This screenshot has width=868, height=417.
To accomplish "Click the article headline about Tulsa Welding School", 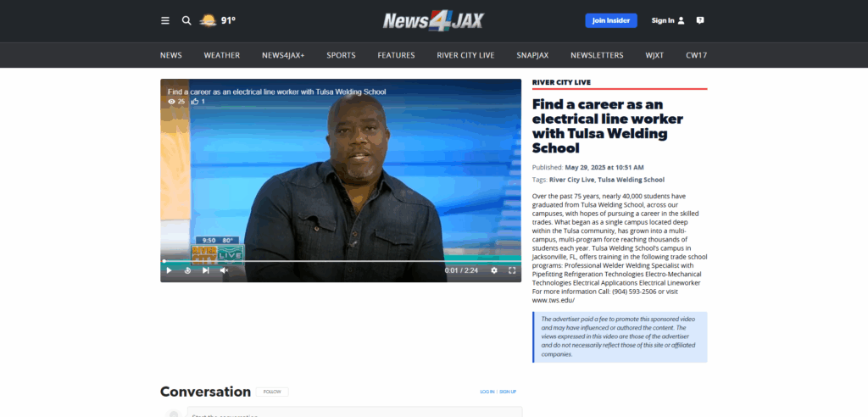I will click(x=607, y=126).
